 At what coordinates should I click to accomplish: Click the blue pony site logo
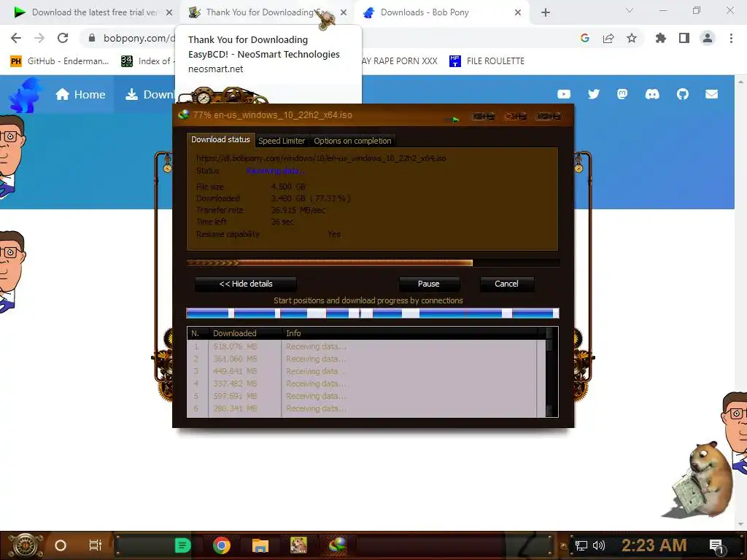click(25, 96)
